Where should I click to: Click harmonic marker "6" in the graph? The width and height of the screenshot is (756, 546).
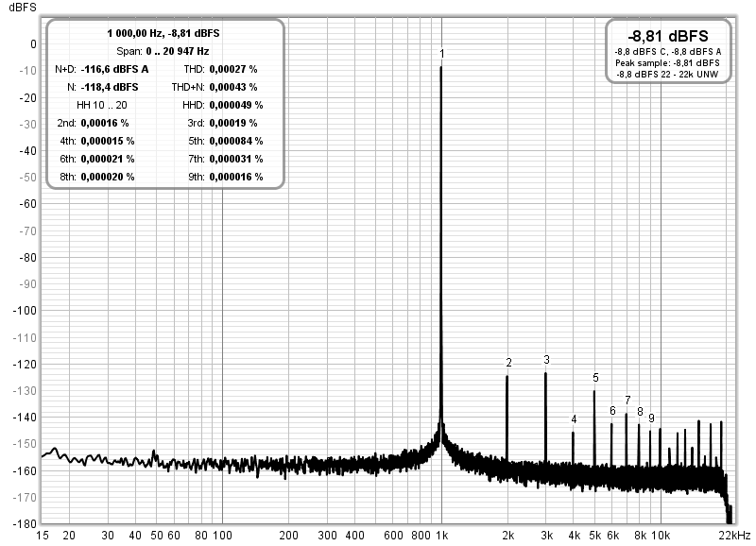(612, 411)
